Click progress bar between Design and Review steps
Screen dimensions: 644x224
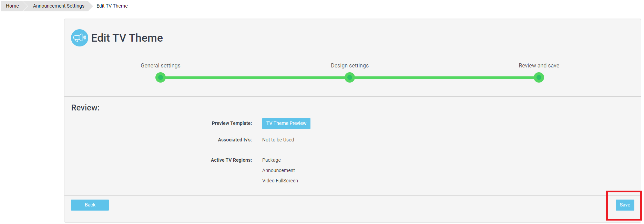pos(444,78)
